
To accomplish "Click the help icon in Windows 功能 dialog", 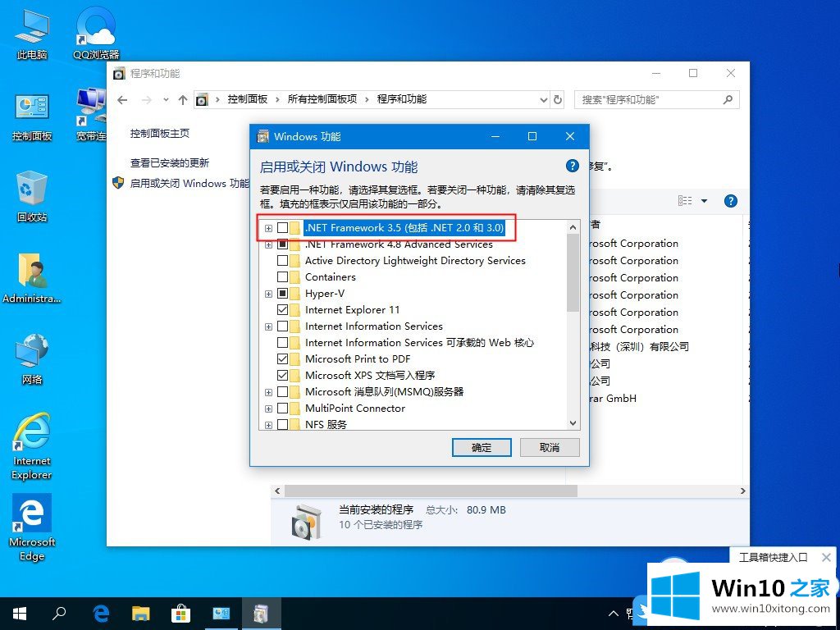I will coord(572,166).
